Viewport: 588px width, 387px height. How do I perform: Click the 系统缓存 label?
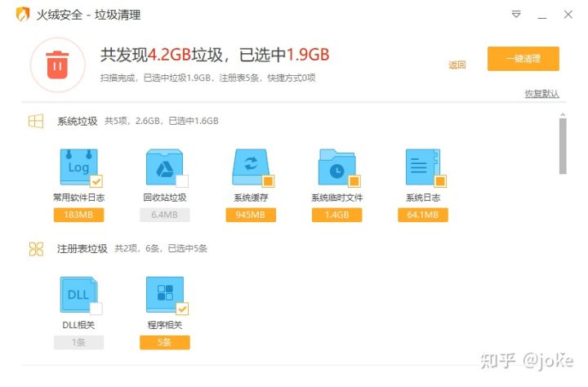251,198
